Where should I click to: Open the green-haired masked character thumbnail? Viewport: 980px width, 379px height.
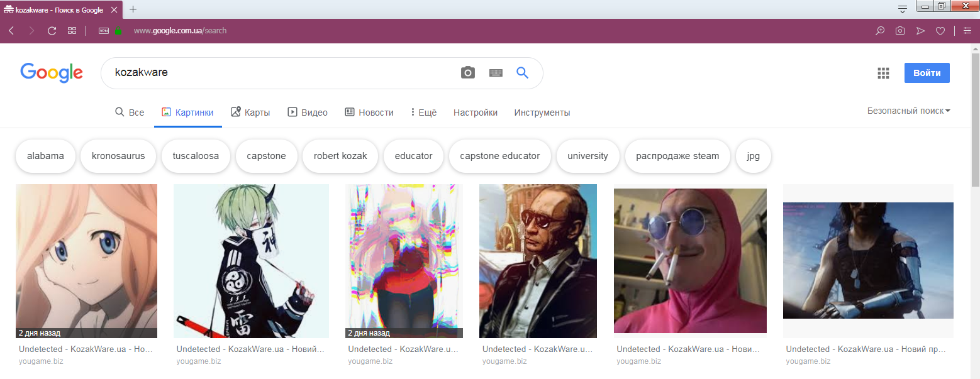pos(251,261)
